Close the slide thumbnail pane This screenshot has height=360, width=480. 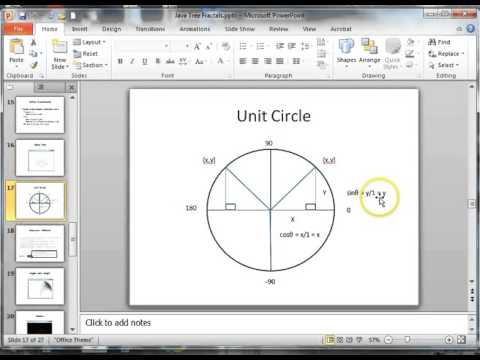71,88
